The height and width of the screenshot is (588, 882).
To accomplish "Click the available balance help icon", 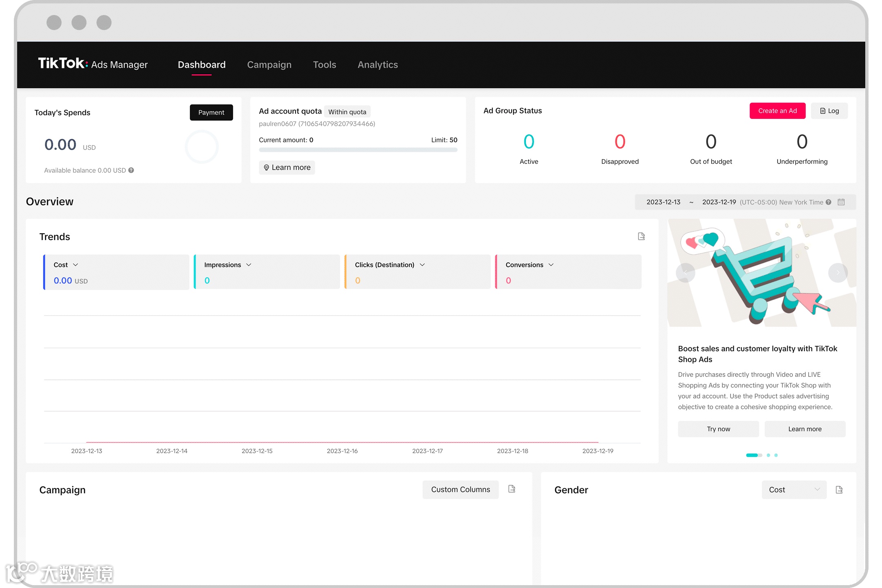I will [131, 170].
